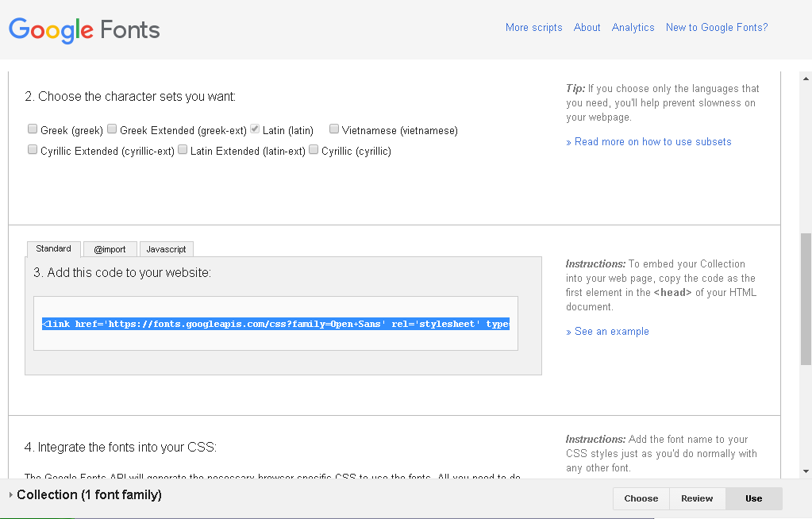The height and width of the screenshot is (519, 812).
Task: Switch to the Standard code tab
Action: coord(53,248)
